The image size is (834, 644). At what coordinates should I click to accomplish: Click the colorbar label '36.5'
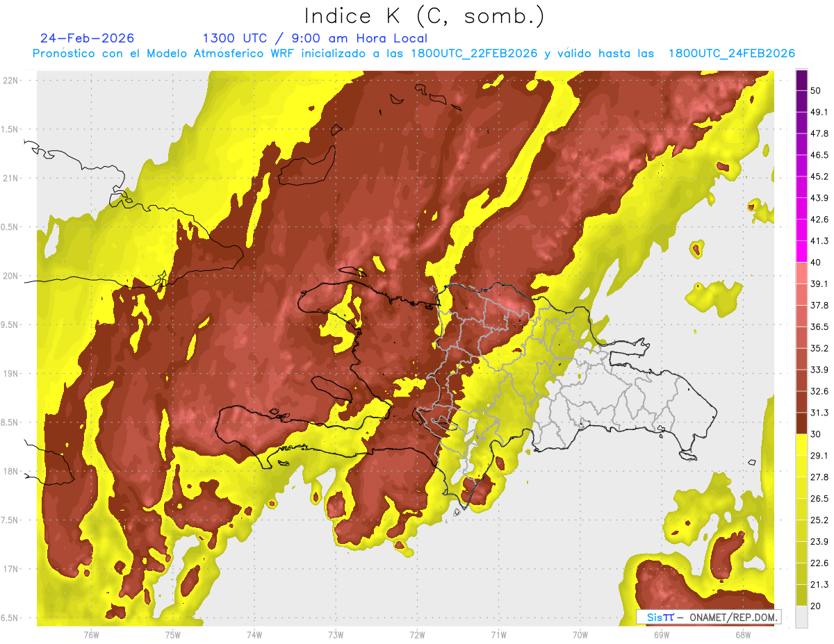click(819, 327)
